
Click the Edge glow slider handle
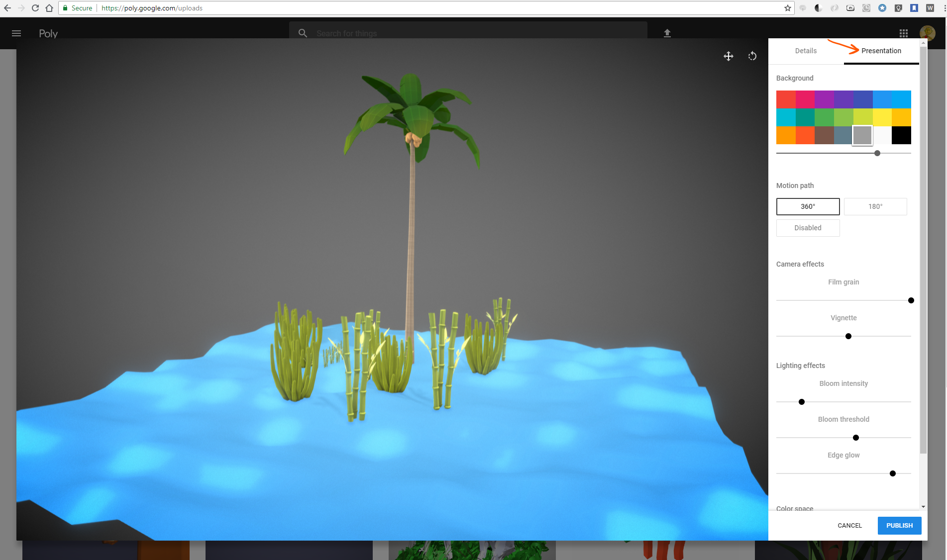tap(893, 473)
